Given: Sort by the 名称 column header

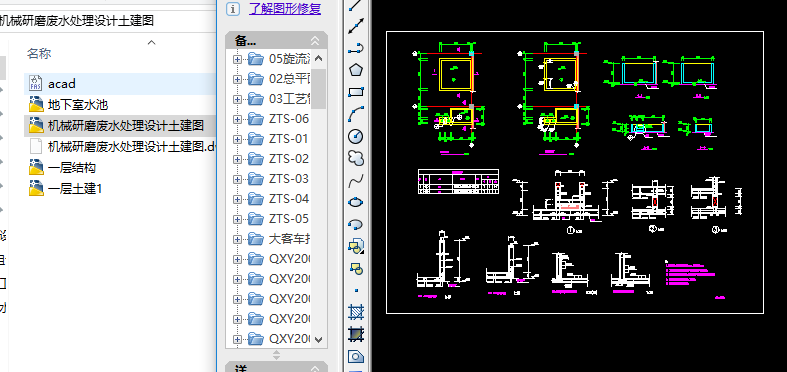Looking at the screenshot, I should 39,54.
